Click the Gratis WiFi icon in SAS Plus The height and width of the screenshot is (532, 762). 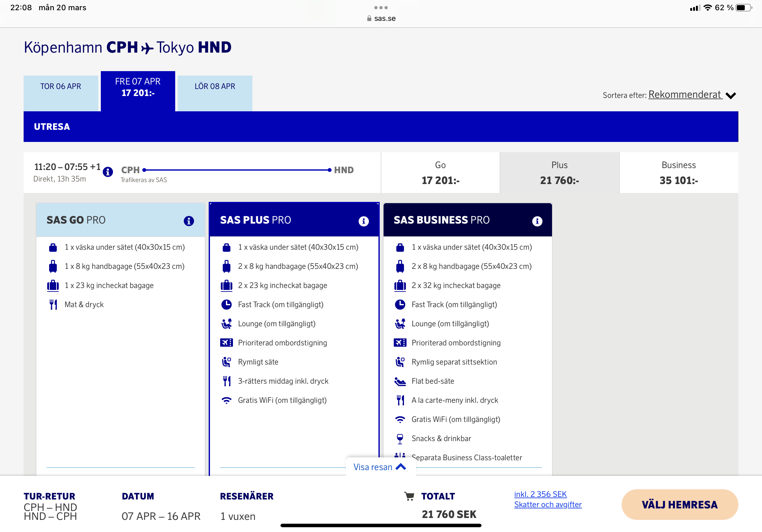point(227,400)
